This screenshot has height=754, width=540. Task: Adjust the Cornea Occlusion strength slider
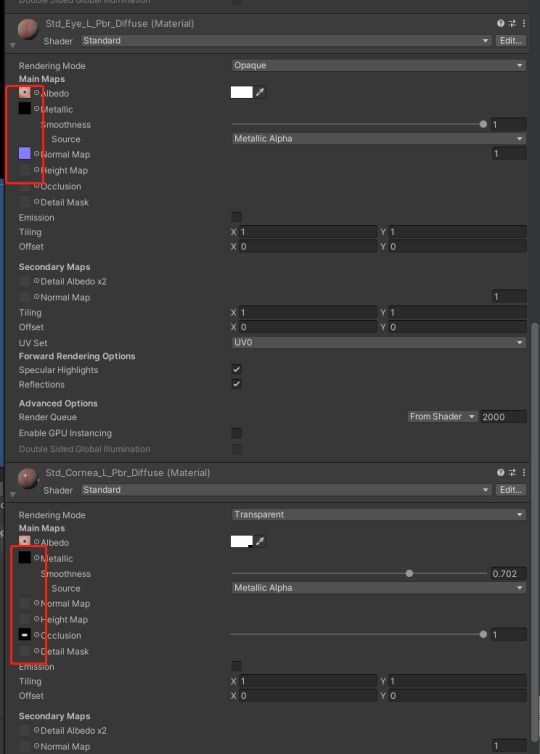[x=359, y=634]
